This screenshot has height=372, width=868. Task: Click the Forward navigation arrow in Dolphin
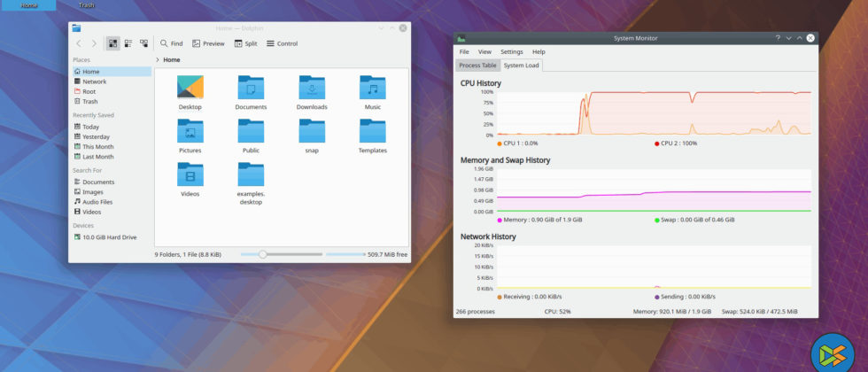click(94, 43)
